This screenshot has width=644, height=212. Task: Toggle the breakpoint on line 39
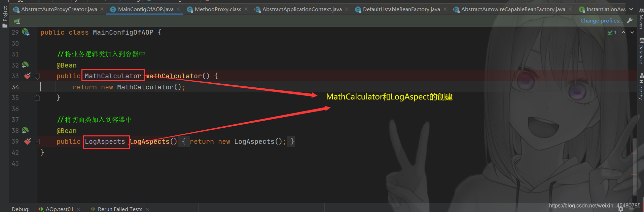(x=27, y=141)
